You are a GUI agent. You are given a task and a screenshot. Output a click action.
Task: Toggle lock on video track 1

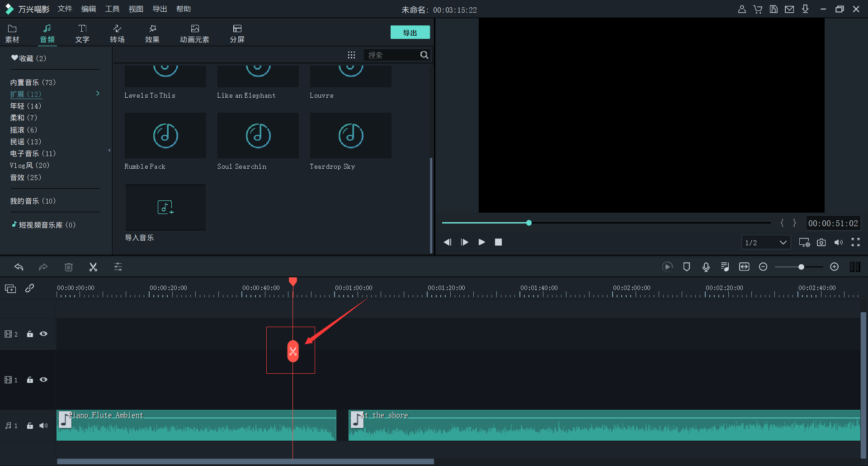(x=30, y=380)
